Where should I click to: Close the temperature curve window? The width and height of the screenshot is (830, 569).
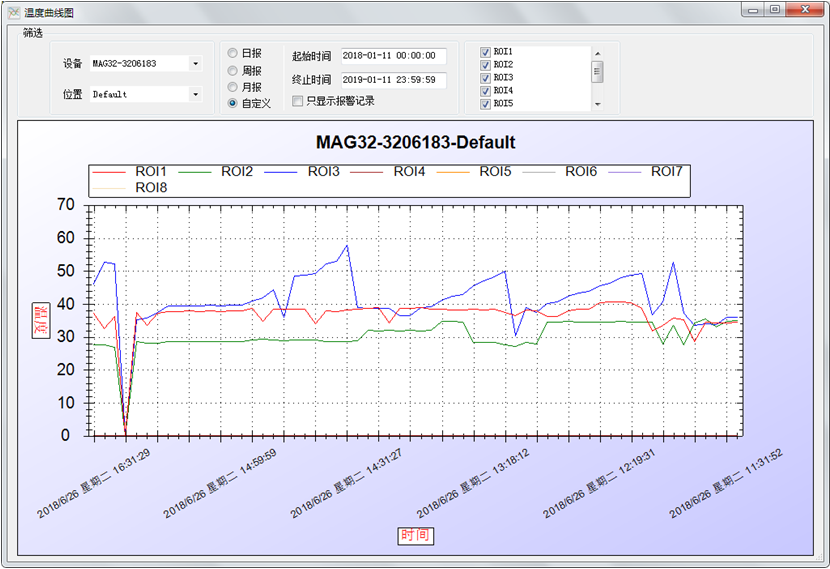[805, 10]
